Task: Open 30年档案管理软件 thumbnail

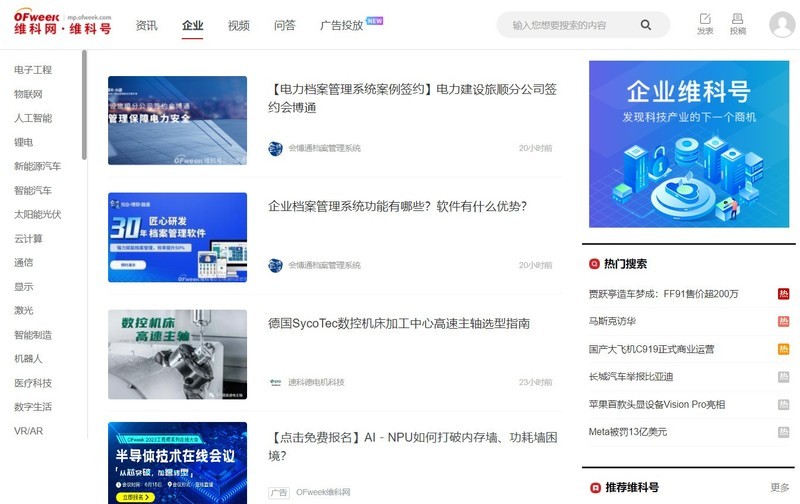Action: click(x=178, y=237)
